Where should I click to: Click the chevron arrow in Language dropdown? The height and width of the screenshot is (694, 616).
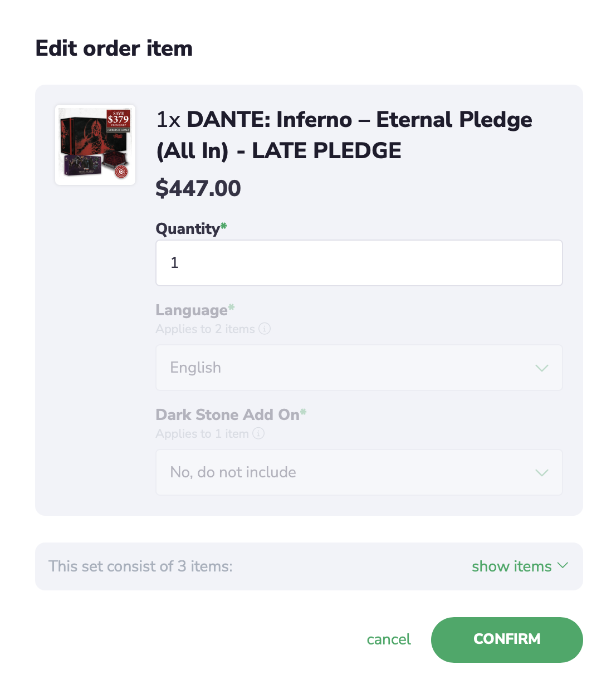pyautogui.click(x=541, y=368)
